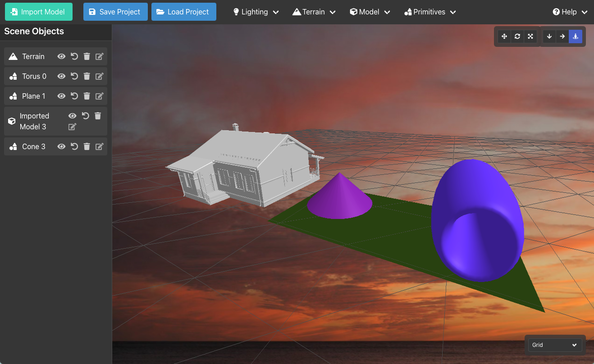Delete Torus 0 from the scene
Image resolution: width=594 pixels, height=364 pixels.
point(87,76)
